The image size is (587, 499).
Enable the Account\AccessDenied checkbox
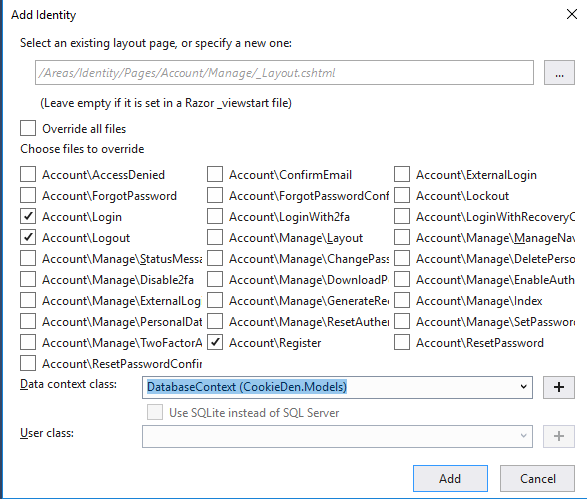pyautogui.click(x=28, y=174)
